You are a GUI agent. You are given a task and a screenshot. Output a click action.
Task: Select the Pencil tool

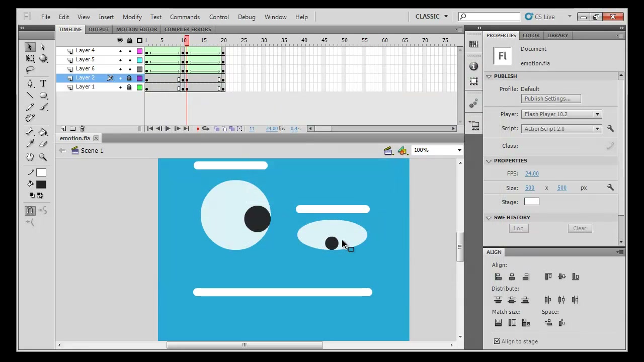30,107
